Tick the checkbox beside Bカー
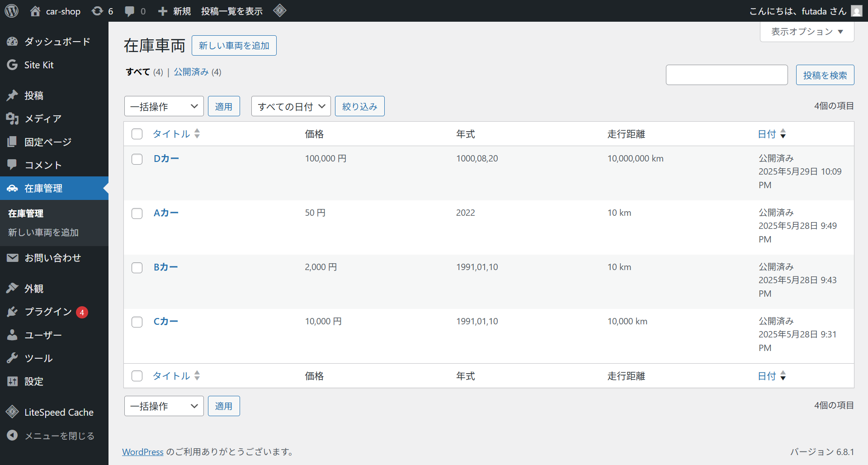 pyautogui.click(x=137, y=268)
